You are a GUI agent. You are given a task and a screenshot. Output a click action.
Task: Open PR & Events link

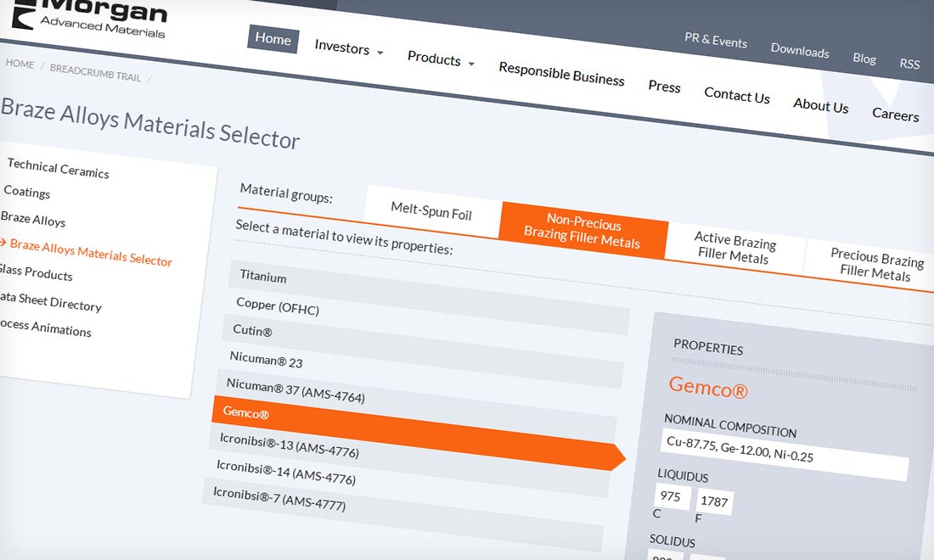coord(716,40)
